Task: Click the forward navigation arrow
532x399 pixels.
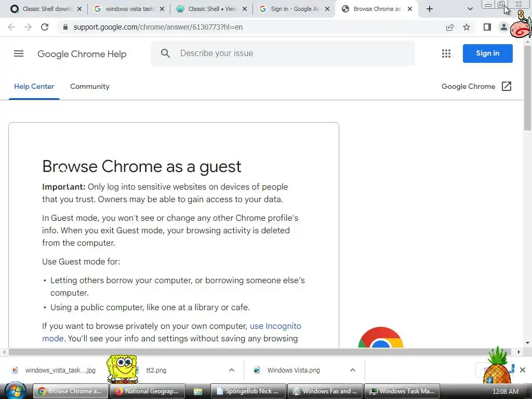Action: click(28, 27)
